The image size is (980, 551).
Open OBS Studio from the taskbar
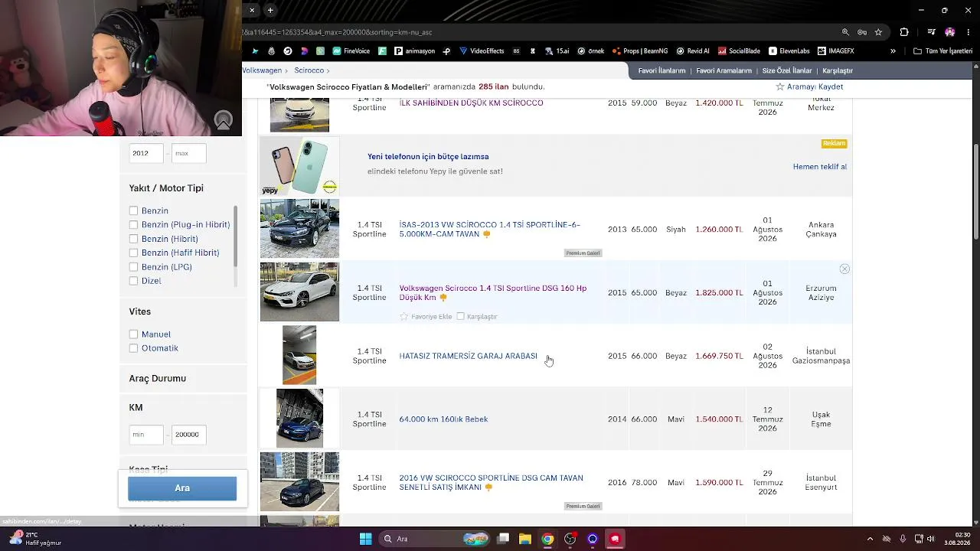tap(570, 539)
